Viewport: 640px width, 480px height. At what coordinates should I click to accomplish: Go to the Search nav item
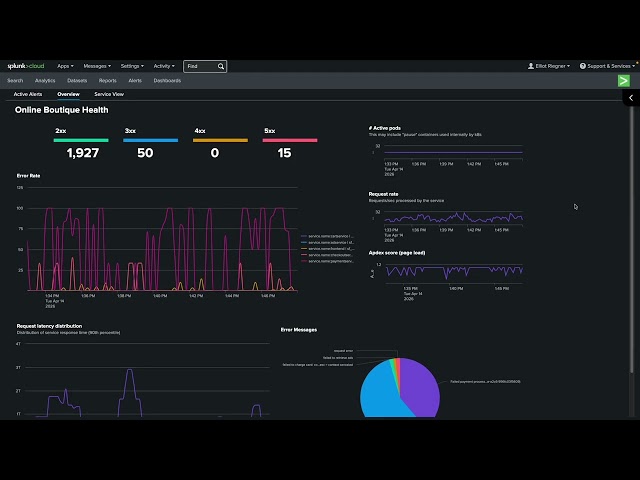pos(15,81)
